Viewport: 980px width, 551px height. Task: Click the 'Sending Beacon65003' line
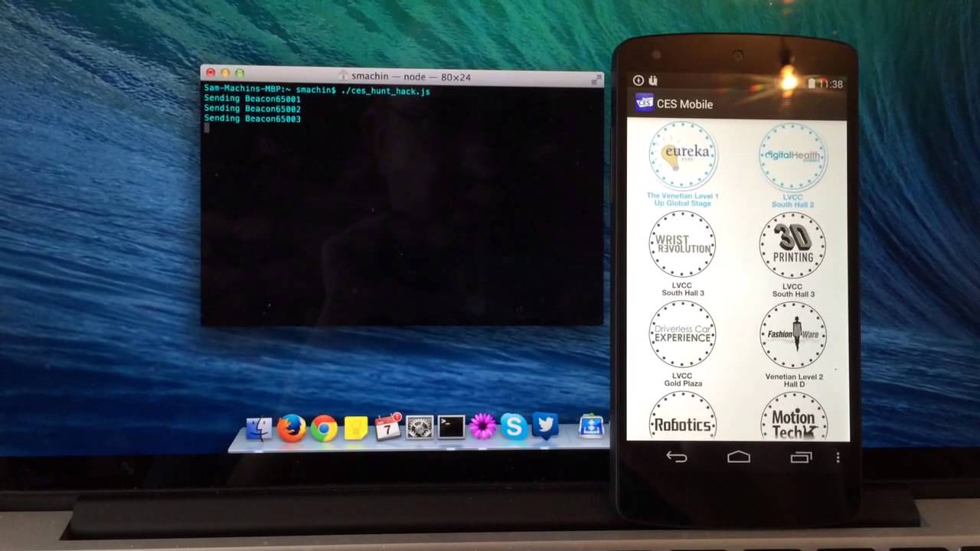252,119
